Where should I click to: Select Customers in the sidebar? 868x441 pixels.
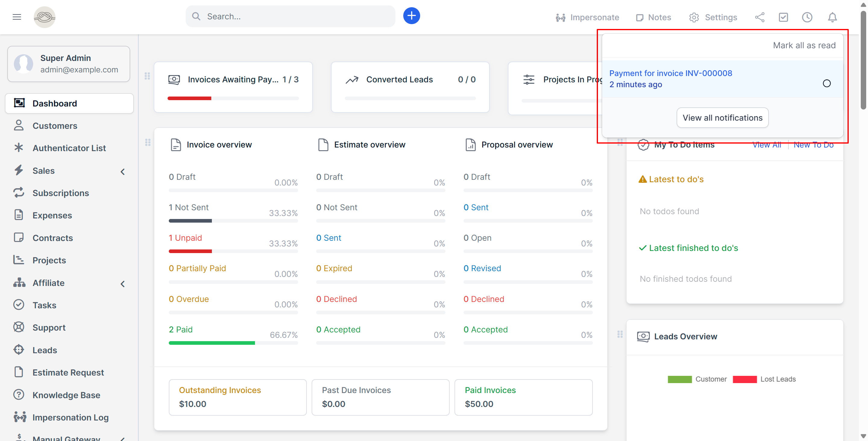(55, 125)
